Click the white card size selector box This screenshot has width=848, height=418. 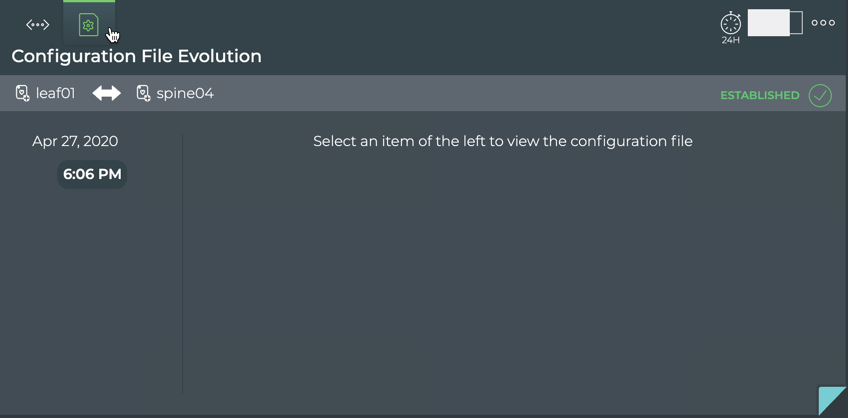(x=768, y=23)
